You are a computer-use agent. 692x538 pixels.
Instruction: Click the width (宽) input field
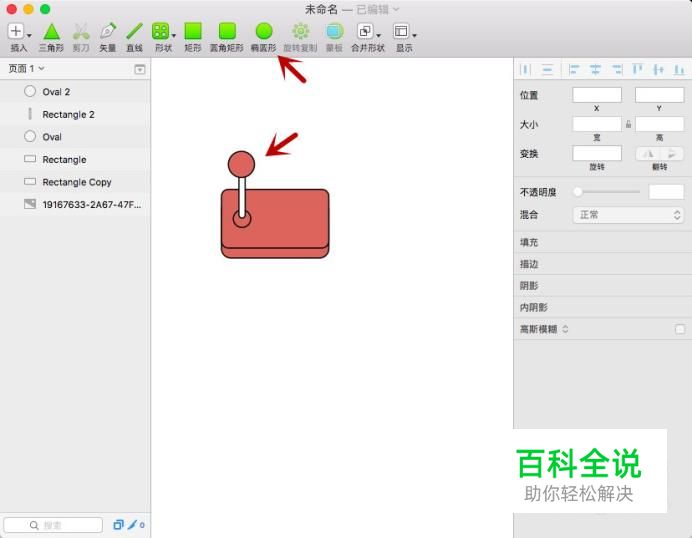point(597,124)
